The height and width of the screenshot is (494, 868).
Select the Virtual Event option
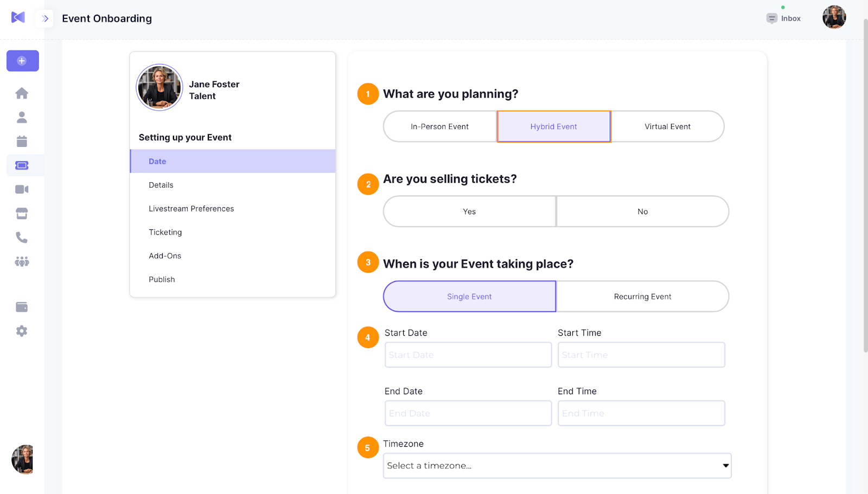[667, 126]
